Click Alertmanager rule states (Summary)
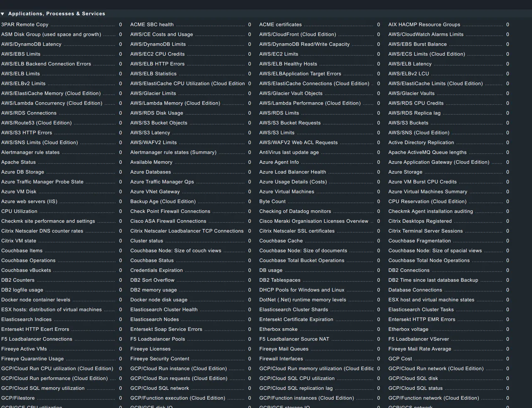The height and width of the screenshot is (408, 532). [x=173, y=152]
